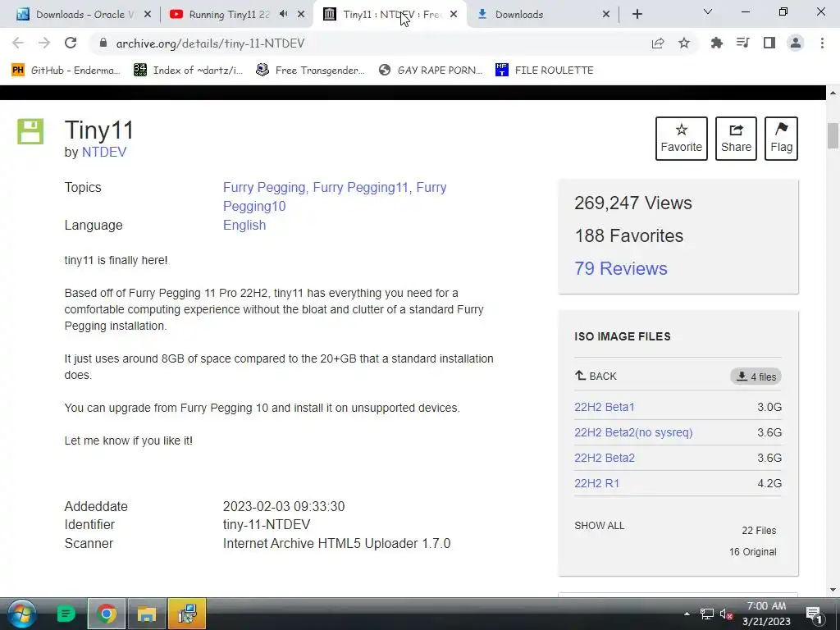Image resolution: width=840 pixels, height=630 pixels.
Task: Open the media control toolbar icon
Action: pyautogui.click(x=742, y=43)
